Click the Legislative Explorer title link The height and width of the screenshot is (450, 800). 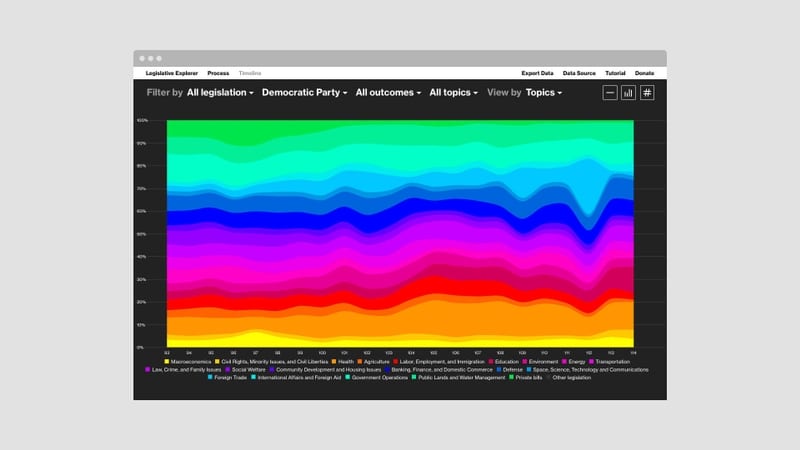pyautogui.click(x=171, y=73)
